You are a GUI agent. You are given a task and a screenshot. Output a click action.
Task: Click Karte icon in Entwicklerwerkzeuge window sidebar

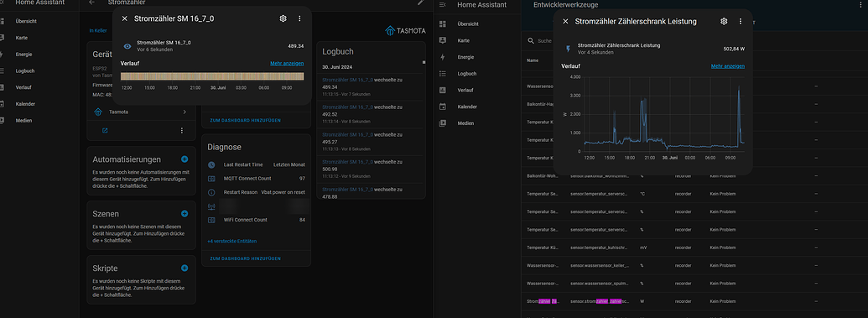coord(442,40)
